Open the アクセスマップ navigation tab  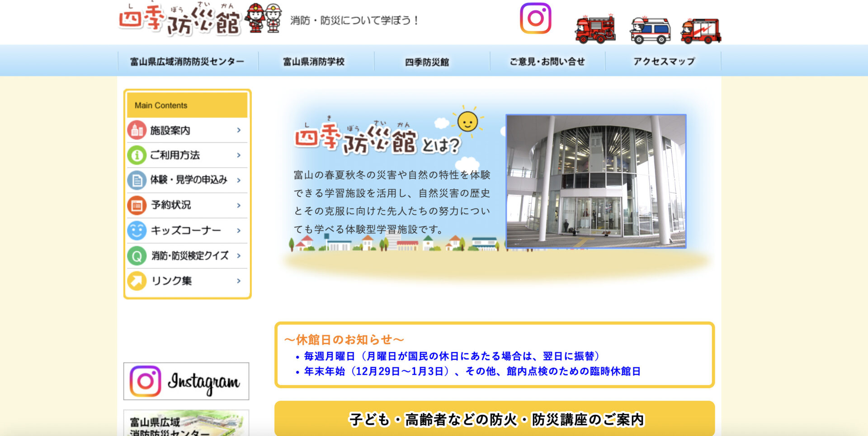click(663, 61)
